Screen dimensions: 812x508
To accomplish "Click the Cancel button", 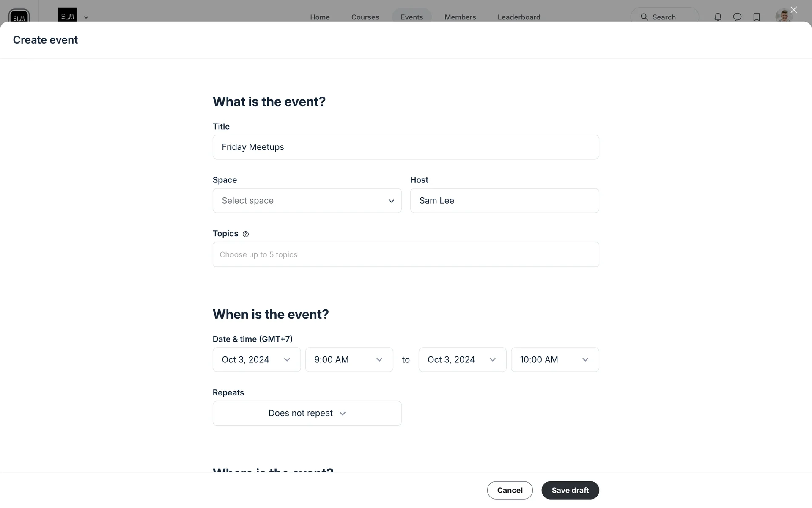I will [510, 490].
